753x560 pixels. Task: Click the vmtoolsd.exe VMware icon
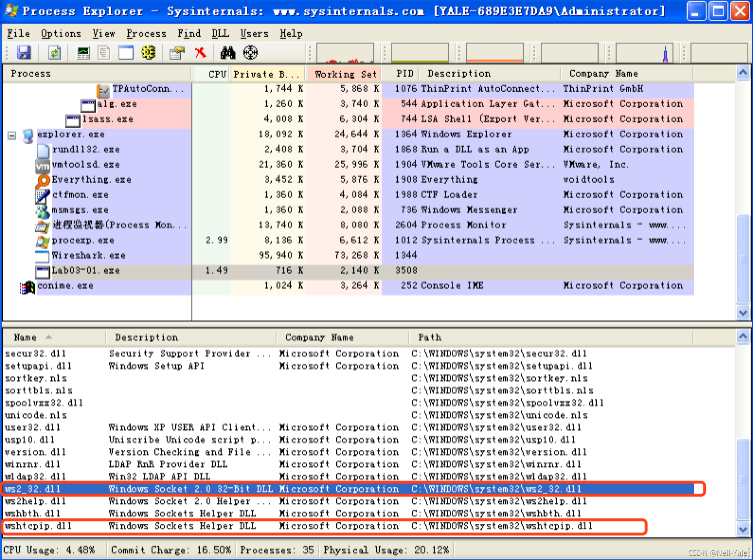click(x=43, y=166)
